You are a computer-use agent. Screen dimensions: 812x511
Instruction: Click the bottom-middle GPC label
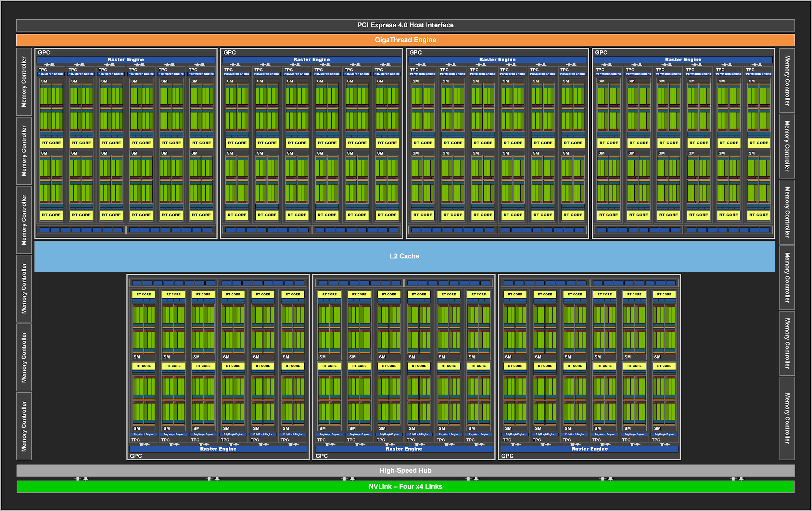click(321, 456)
